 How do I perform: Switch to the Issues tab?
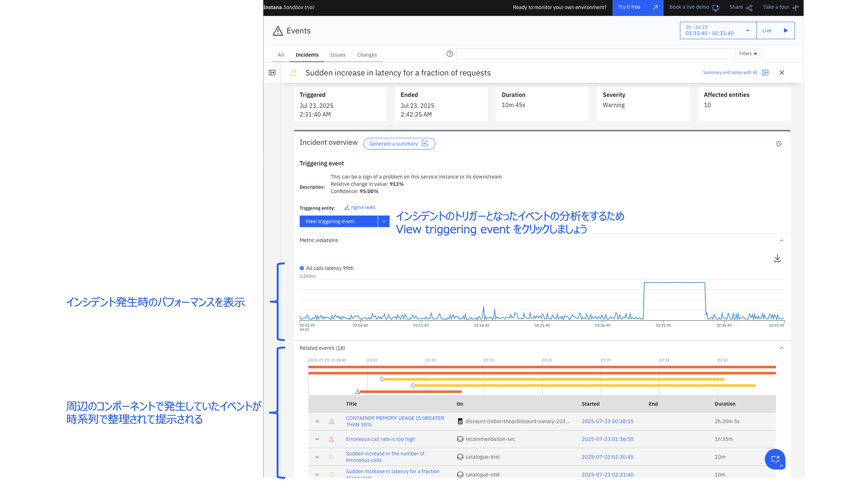[338, 55]
